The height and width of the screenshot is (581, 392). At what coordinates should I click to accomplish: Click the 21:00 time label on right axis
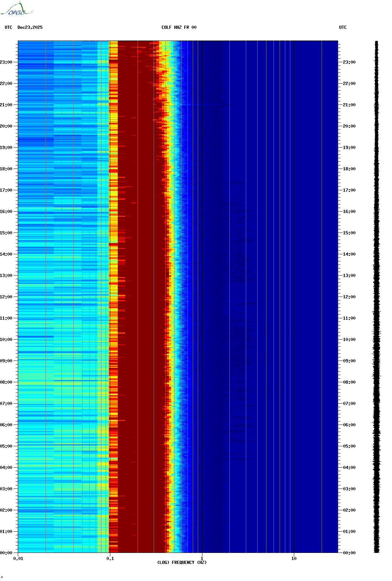click(x=349, y=105)
